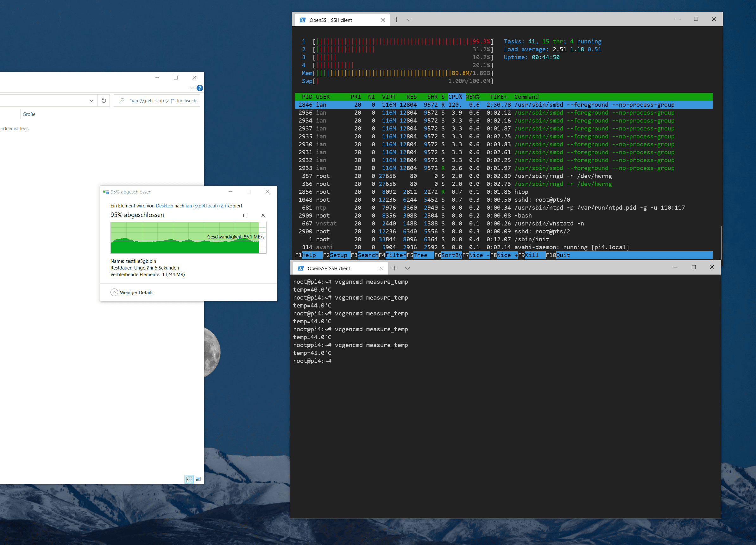This screenshot has width=756, height=545.
Task: Sort by the Größe column header
Action: pos(29,114)
